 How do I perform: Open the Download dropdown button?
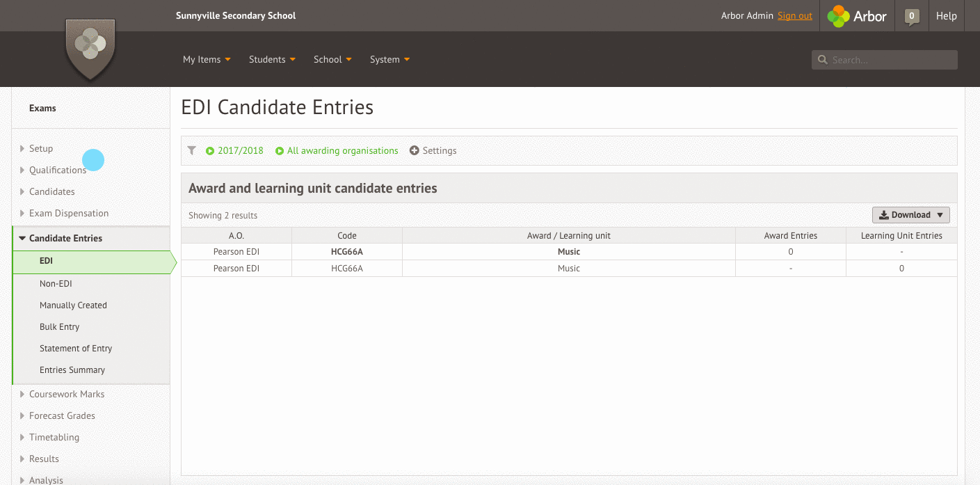911,215
